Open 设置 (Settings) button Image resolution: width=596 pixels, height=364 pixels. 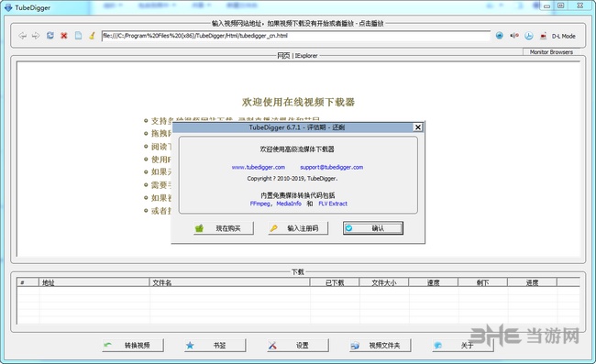click(x=298, y=346)
